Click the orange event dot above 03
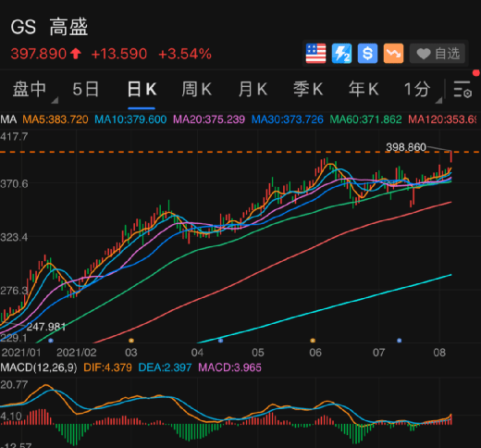Viewport: 481px width, 448px height. click(131, 341)
